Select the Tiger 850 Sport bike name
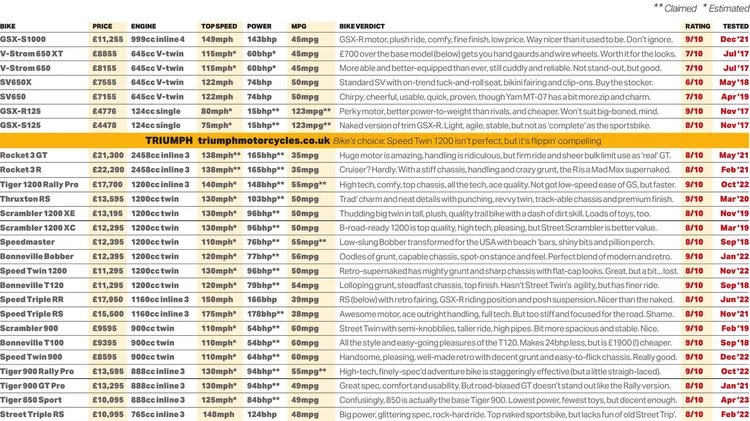This screenshot has height=421, width=750. tap(31, 400)
